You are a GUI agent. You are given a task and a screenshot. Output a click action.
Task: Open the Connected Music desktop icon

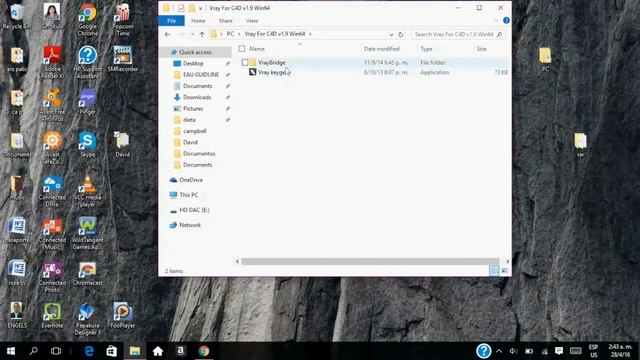click(52, 233)
